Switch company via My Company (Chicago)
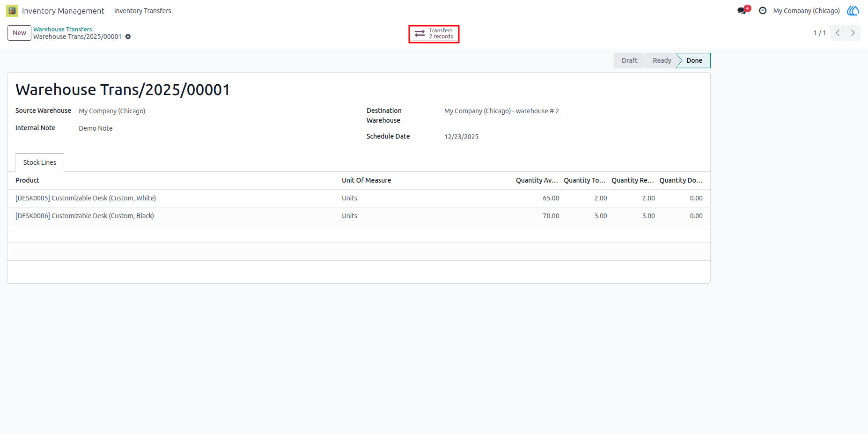 click(806, 11)
